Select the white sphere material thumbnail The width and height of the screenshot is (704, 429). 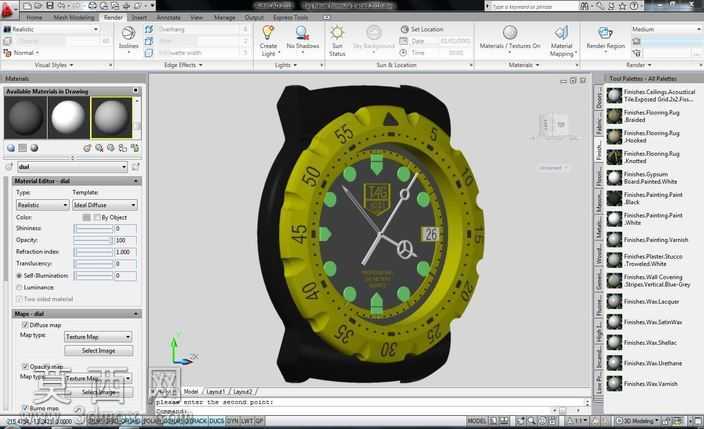coord(68,117)
